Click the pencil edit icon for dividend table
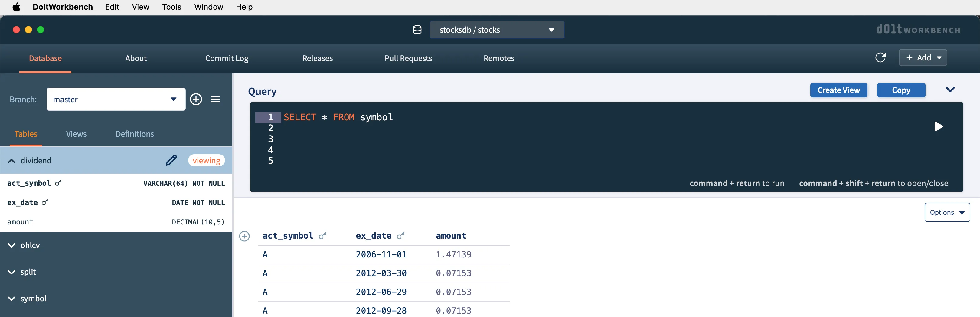 point(171,160)
